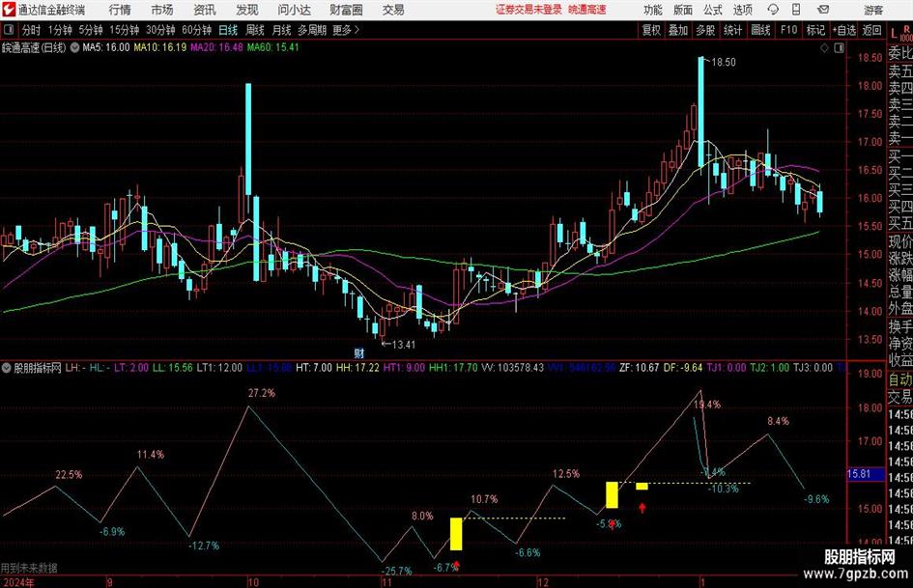Open the 交易 menu

(393, 10)
